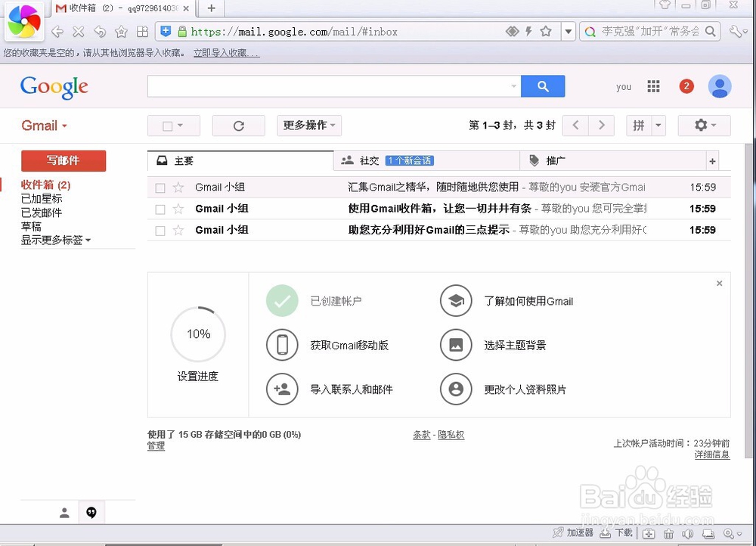Click the 10% 设置进度 progress circle
Viewport: 756px width, 546px height.
[198, 333]
